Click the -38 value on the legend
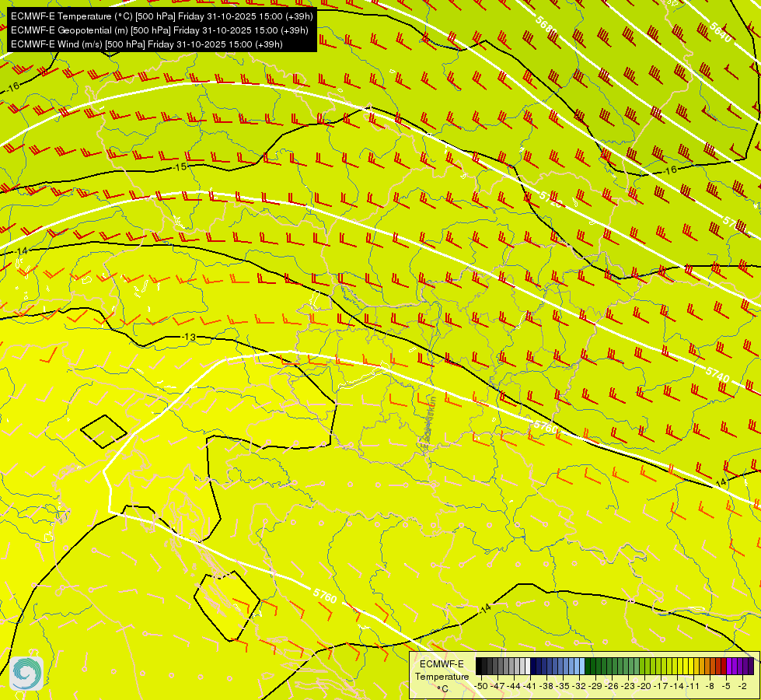Viewport: 761px width, 700px height. click(x=547, y=686)
